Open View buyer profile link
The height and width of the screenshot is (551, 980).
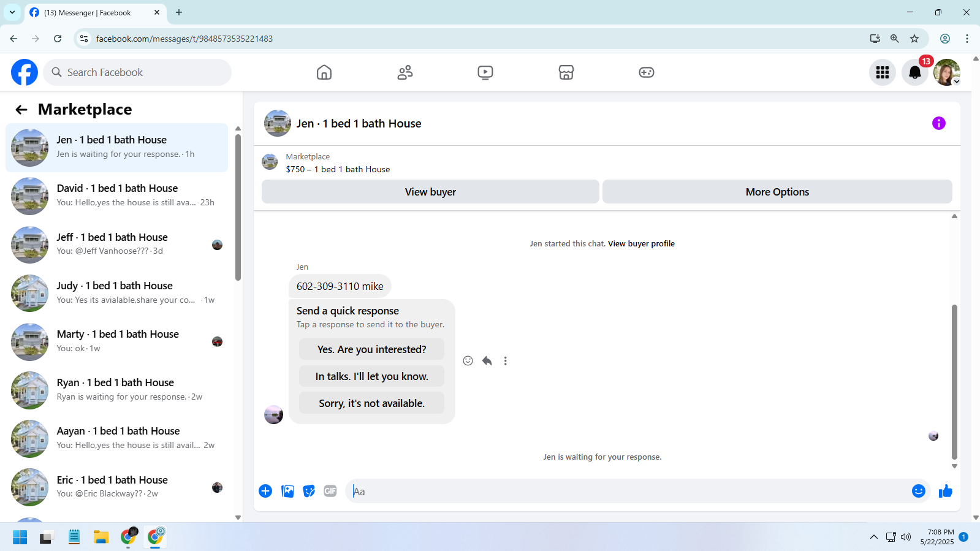(x=641, y=244)
